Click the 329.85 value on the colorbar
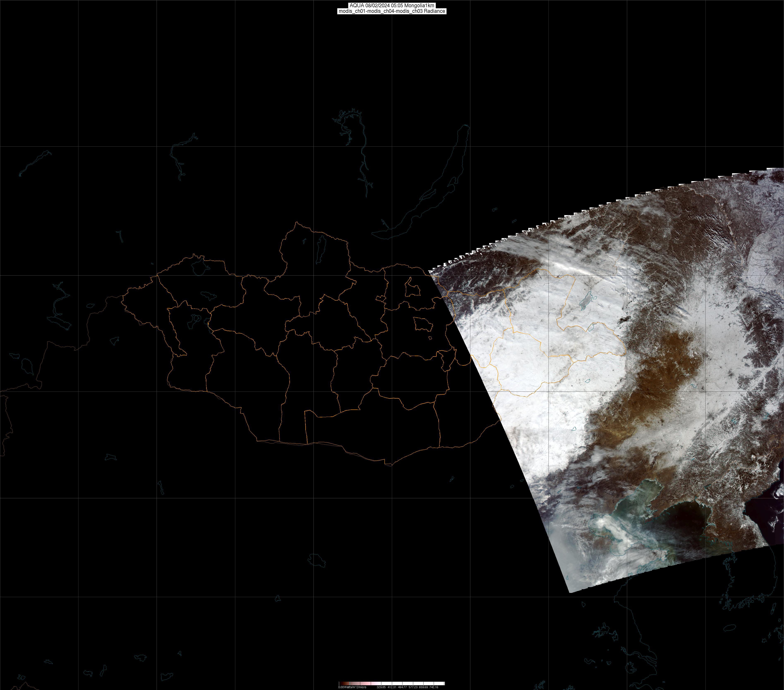 point(381,687)
